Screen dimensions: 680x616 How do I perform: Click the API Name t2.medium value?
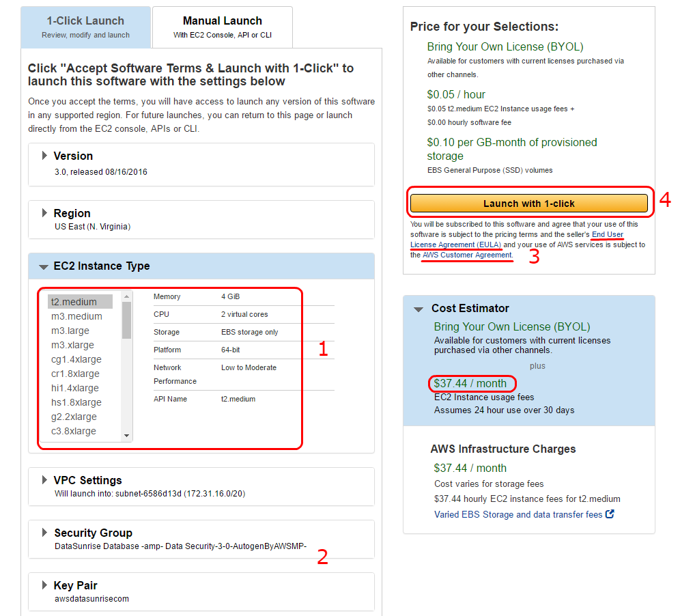(238, 399)
